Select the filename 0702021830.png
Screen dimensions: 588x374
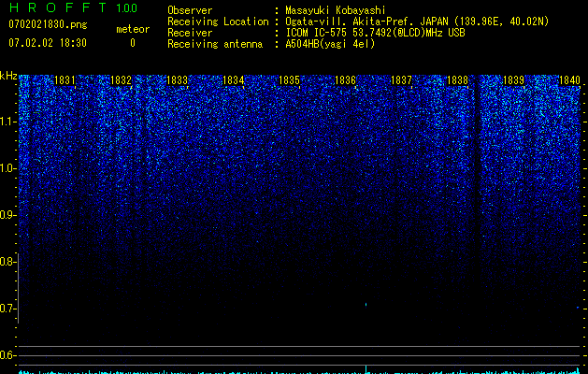click(48, 25)
